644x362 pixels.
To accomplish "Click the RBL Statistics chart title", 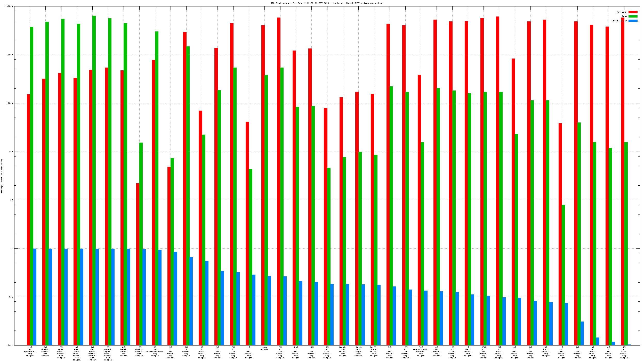I will click(x=327, y=3).
